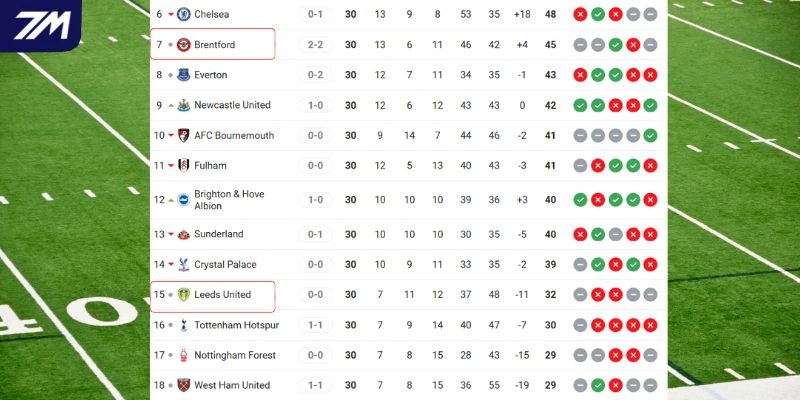Click Newcastle's first green win form indicator
Screen dimensions: 800x400
[x=580, y=105]
